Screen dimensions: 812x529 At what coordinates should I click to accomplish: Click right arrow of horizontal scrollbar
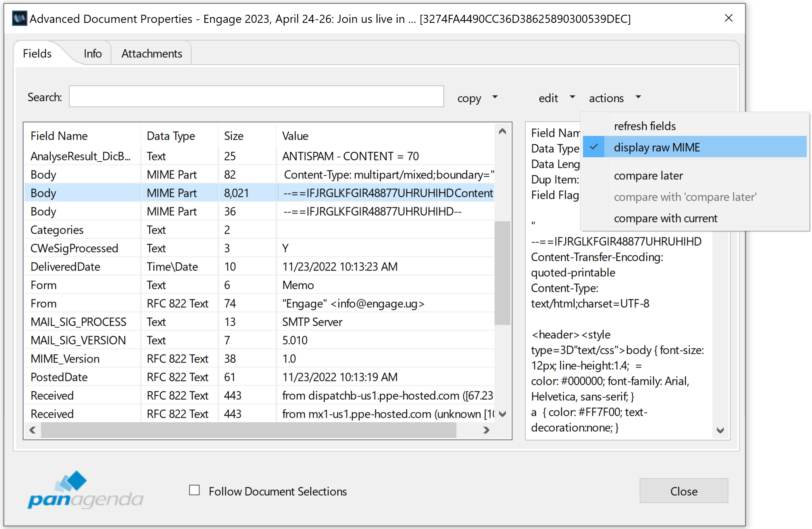486,430
